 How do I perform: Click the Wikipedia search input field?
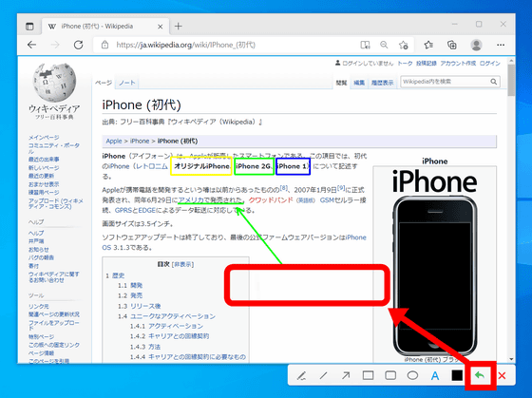[x=446, y=82]
